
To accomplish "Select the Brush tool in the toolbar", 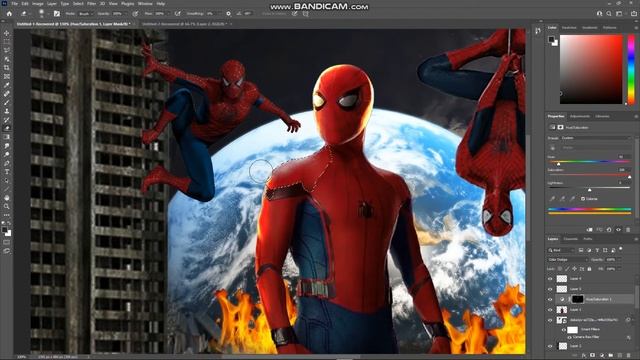I will point(7,102).
